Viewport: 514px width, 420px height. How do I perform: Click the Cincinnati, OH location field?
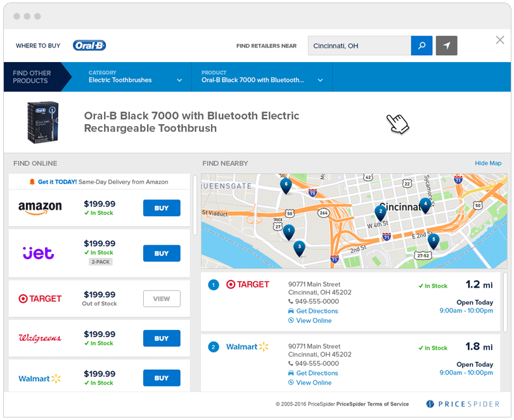359,46
